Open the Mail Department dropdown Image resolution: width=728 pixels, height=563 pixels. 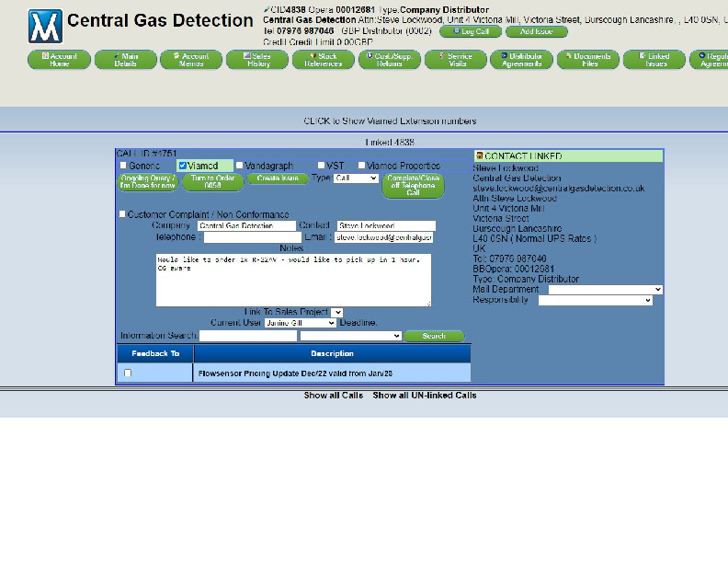605,290
